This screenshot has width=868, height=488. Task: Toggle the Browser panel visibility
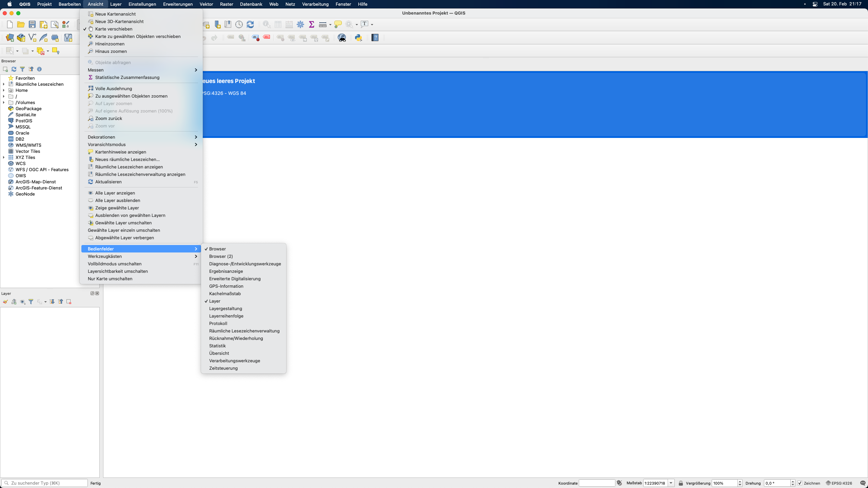coord(217,248)
